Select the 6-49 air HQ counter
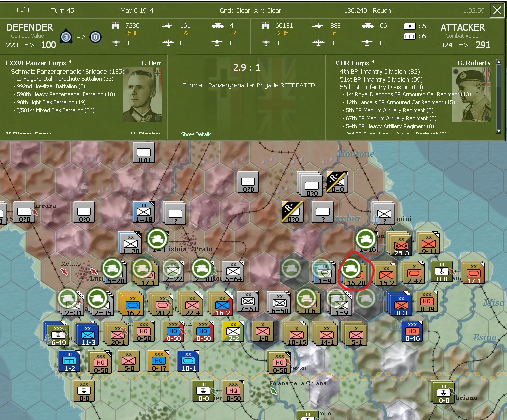507x420 pixels. pos(58,335)
